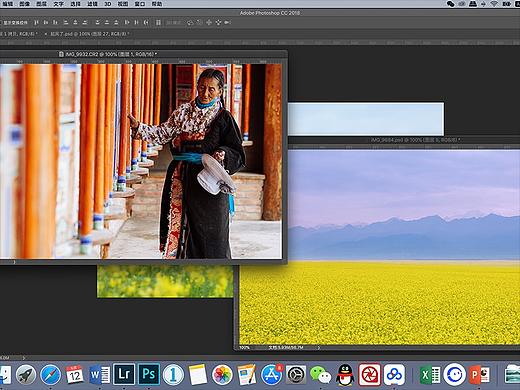Image resolution: width=520 pixels, height=390 pixels.
Task: Open the 滤镜 menu
Action: click(92, 4)
